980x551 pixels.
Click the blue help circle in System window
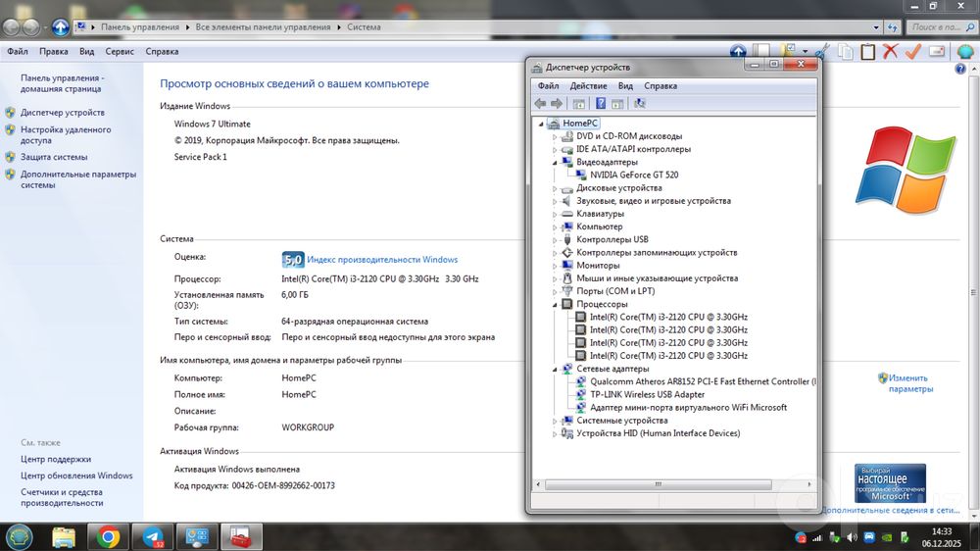pos(960,70)
